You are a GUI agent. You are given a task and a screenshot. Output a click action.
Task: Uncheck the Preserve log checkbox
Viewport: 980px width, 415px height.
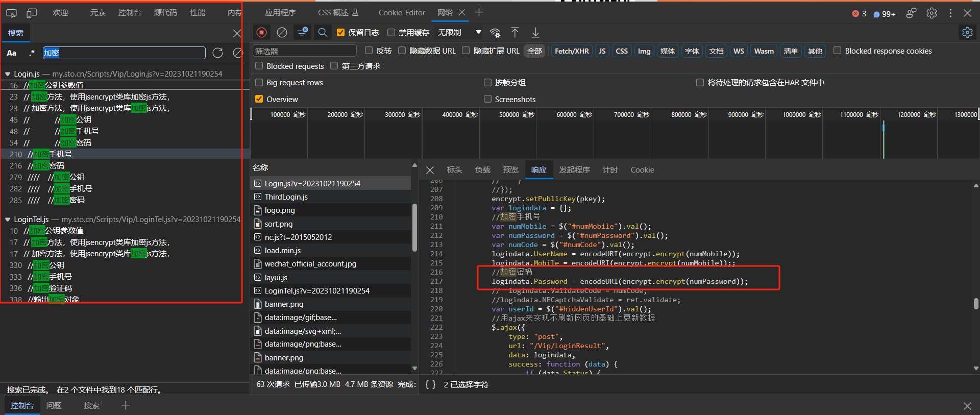click(x=341, y=33)
